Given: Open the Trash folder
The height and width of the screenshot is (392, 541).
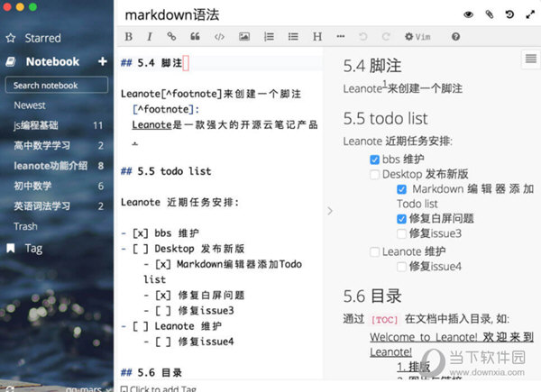Looking at the screenshot, I should click(x=25, y=226).
